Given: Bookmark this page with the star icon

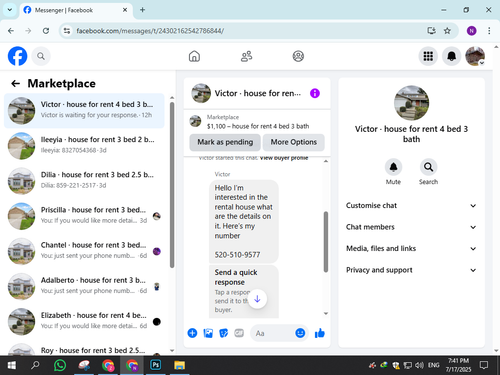Looking at the screenshot, I should [x=447, y=31].
